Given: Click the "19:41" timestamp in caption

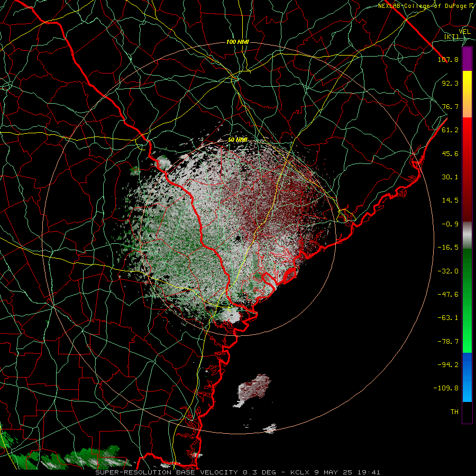Looking at the screenshot, I should 369,472.
